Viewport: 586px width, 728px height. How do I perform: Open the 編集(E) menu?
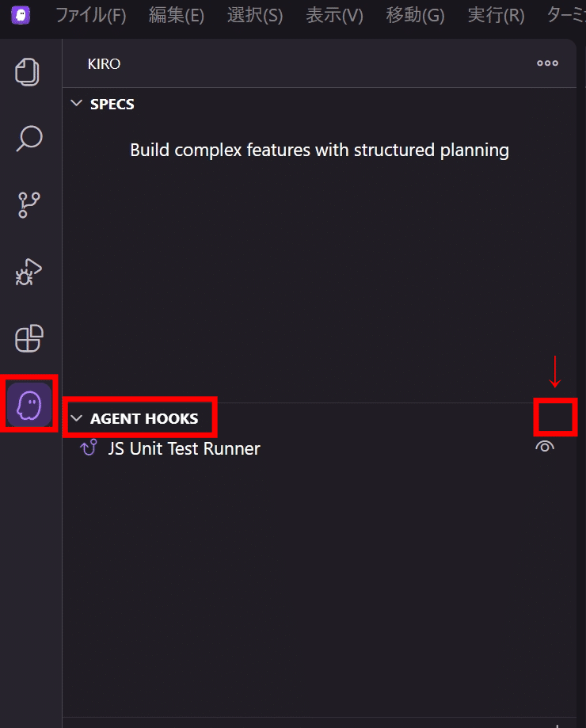pyautogui.click(x=177, y=16)
